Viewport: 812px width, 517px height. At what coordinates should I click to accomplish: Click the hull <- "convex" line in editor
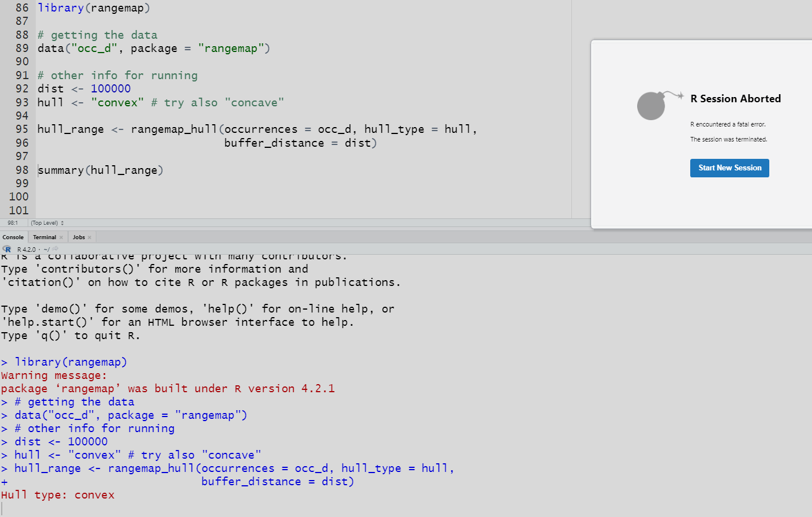(160, 103)
